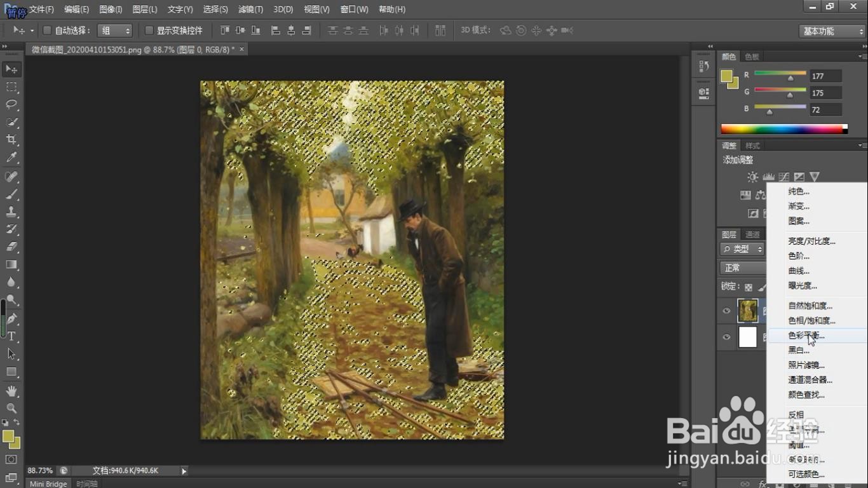Select the Lasso tool
The height and width of the screenshot is (488, 868).
pos(11,104)
